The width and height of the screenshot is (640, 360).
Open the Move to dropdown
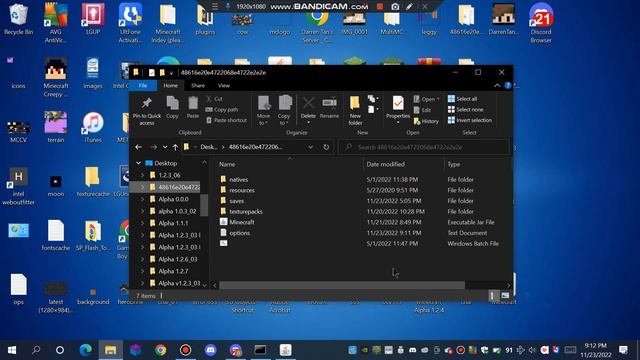(x=263, y=111)
